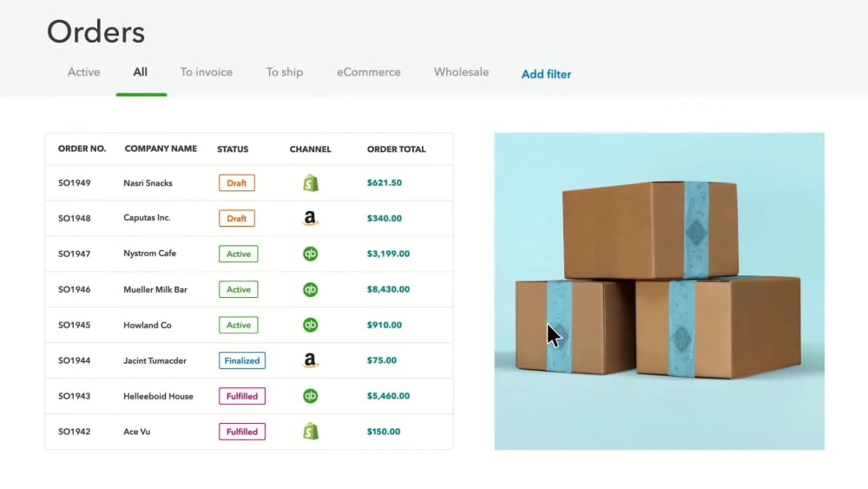The image size is (868, 489).
Task: Switch to the Active tab
Action: pos(83,72)
